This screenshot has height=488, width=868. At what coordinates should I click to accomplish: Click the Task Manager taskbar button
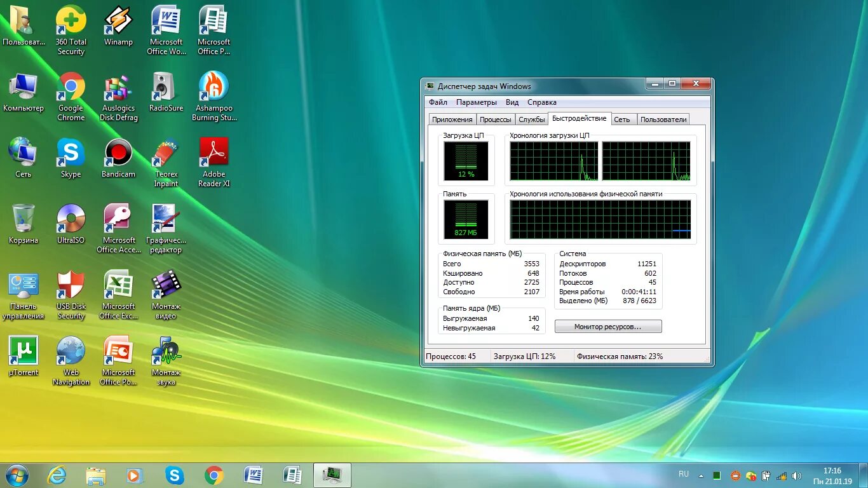pyautogui.click(x=332, y=475)
